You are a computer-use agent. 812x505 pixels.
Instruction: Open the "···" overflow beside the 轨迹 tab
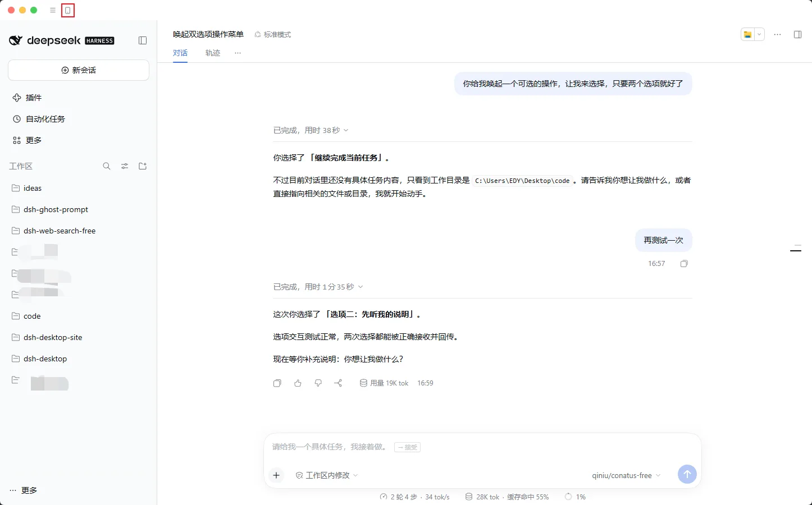click(238, 53)
